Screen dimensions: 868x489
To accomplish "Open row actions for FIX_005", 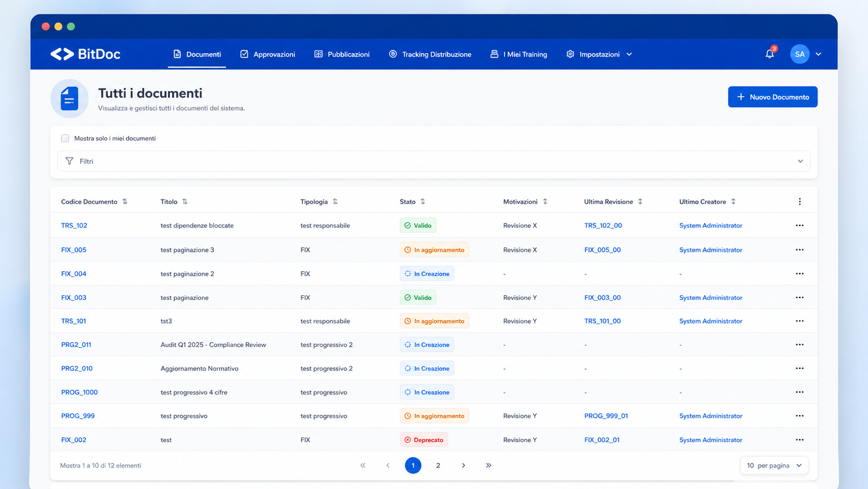I will tap(799, 250).
